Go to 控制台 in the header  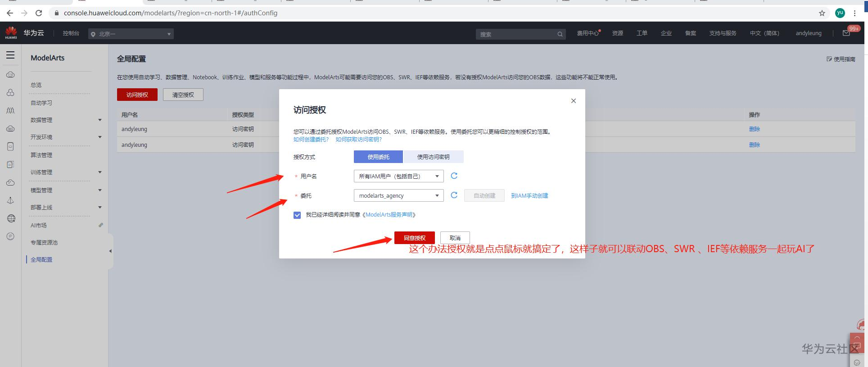[x=71, y=33]
